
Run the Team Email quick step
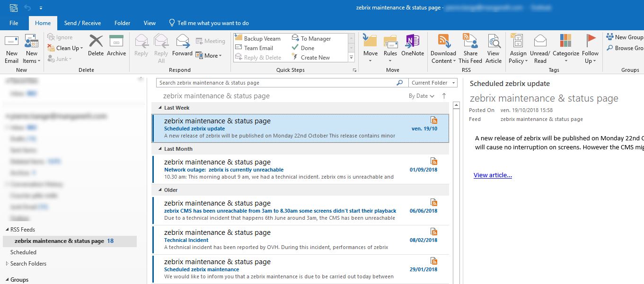coord(254,48)
